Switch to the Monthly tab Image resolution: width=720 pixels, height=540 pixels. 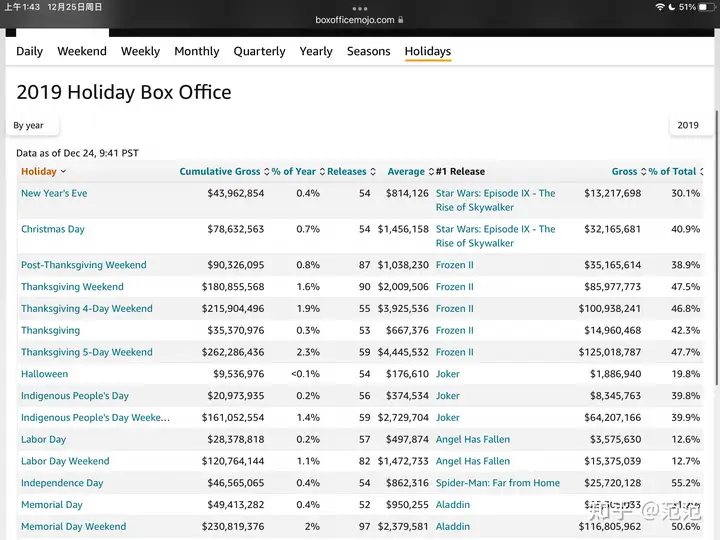pyautogui.click(x=197, y=51)
